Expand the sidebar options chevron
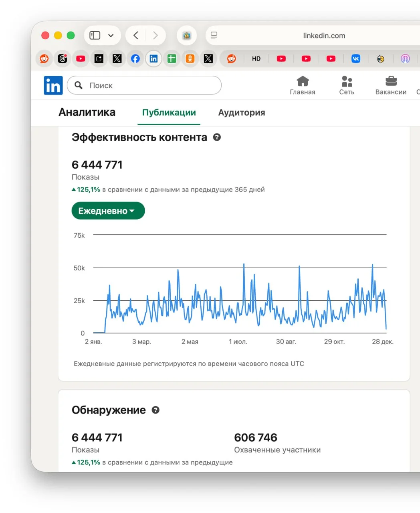 (x=111, y=35)
